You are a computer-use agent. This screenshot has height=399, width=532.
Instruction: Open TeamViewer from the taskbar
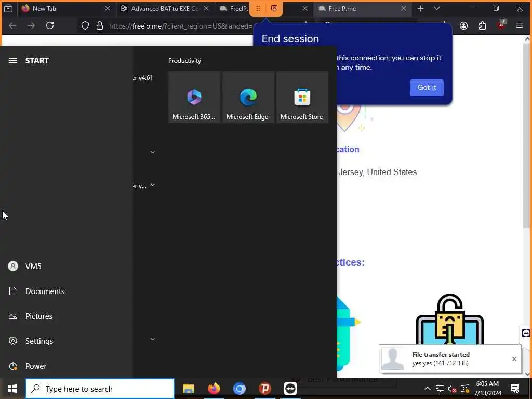(290, 389)
